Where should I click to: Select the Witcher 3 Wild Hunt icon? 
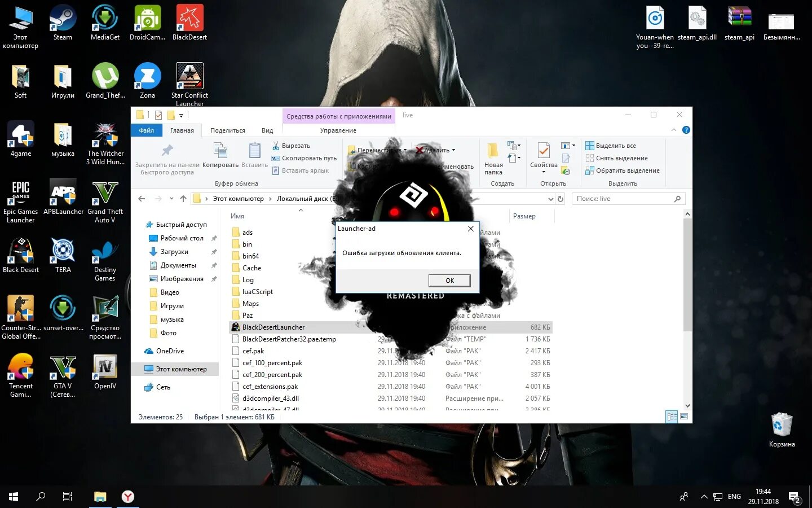pyautogui.click(x=105, y=143)
